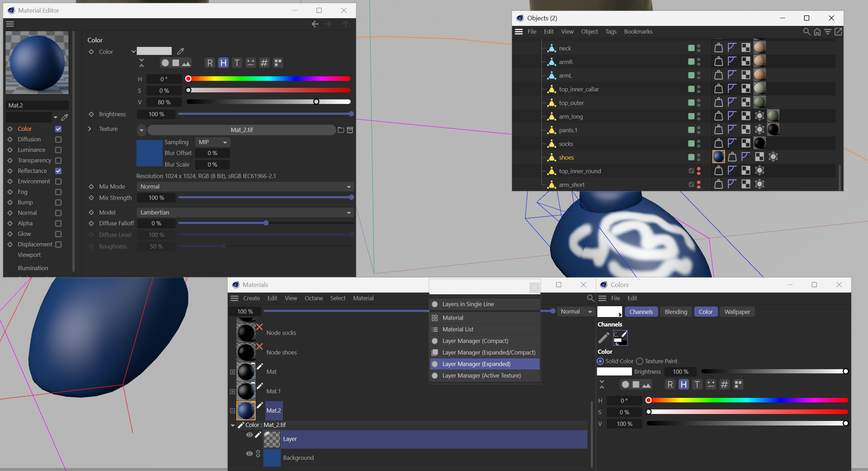Enable Kelvin temperature mode in Material Editor
The width and height of the screenshot is (868, 471).
coord(237,63)
